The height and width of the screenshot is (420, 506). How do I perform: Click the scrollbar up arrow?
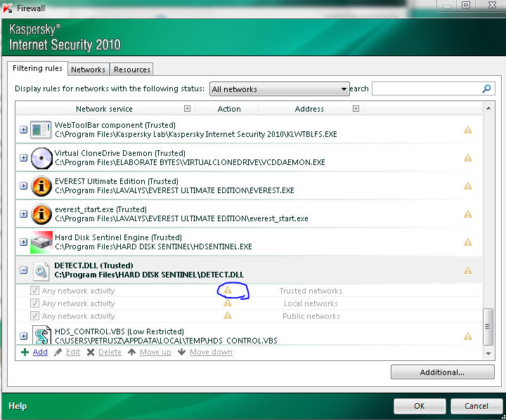pyautogui.click(x=488, y=108)
